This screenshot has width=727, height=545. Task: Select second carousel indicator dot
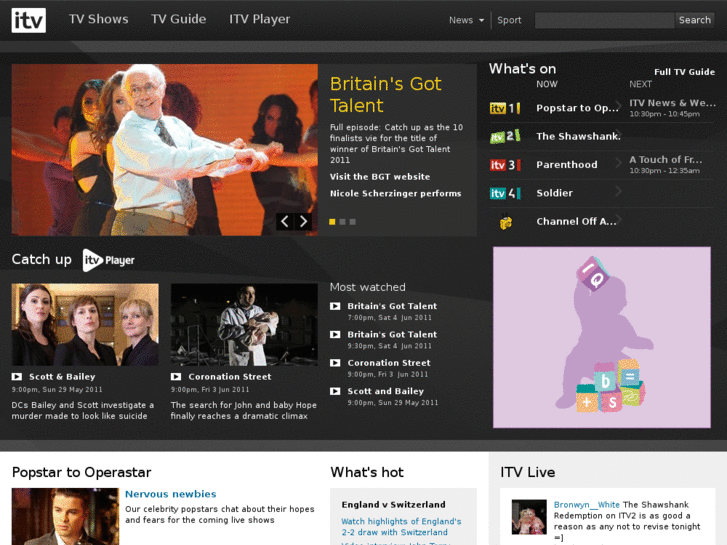coord(342,222)
